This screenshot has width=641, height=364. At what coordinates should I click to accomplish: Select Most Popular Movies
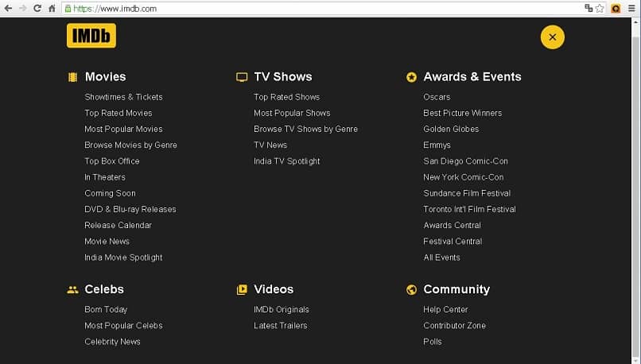pos(123,129)
